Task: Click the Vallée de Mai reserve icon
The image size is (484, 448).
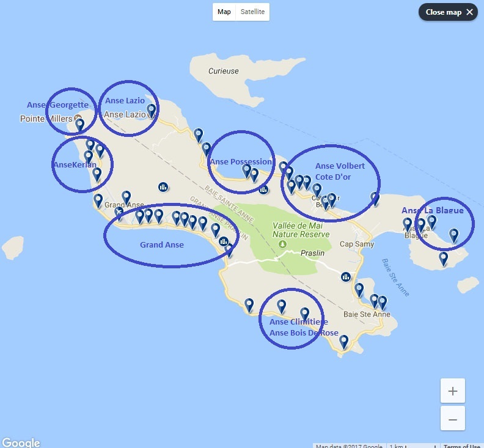Action: click(x=282, y=244)
